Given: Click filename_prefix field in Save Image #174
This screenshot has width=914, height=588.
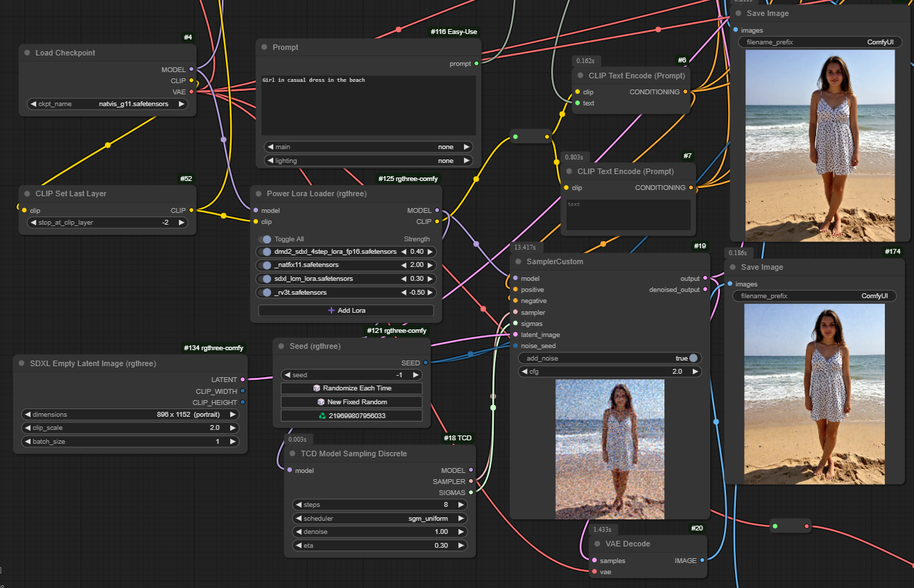Looking at the screenshot, I should 815,296.
